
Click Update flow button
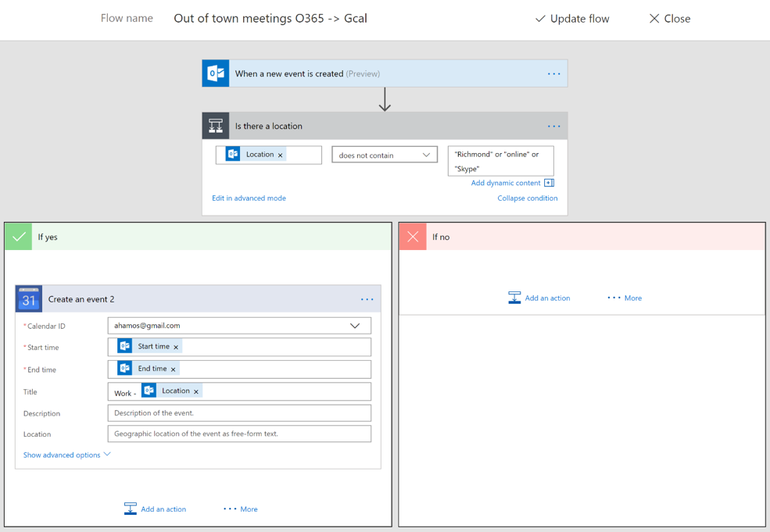coord(572,19)
